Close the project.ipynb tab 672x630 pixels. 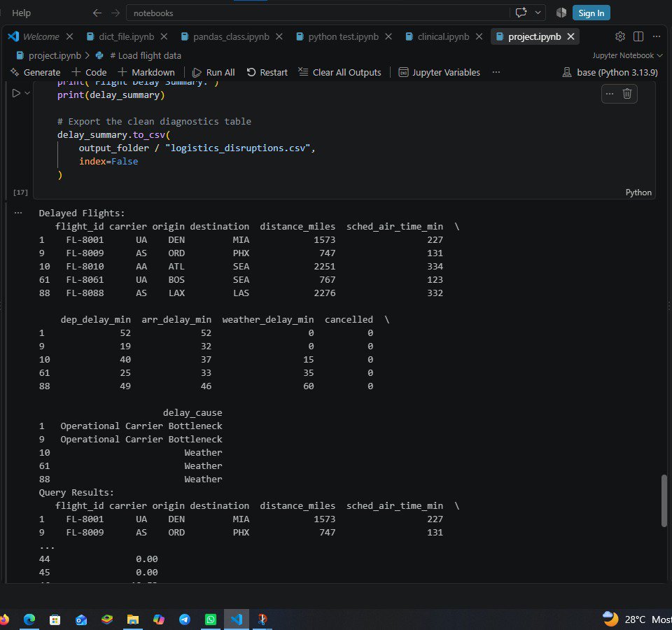[571, 37]
